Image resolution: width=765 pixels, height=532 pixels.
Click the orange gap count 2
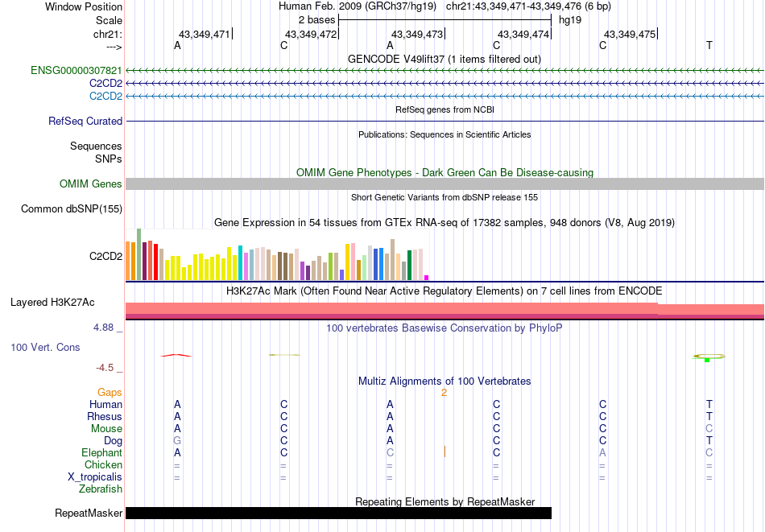[x=444, y=393]
